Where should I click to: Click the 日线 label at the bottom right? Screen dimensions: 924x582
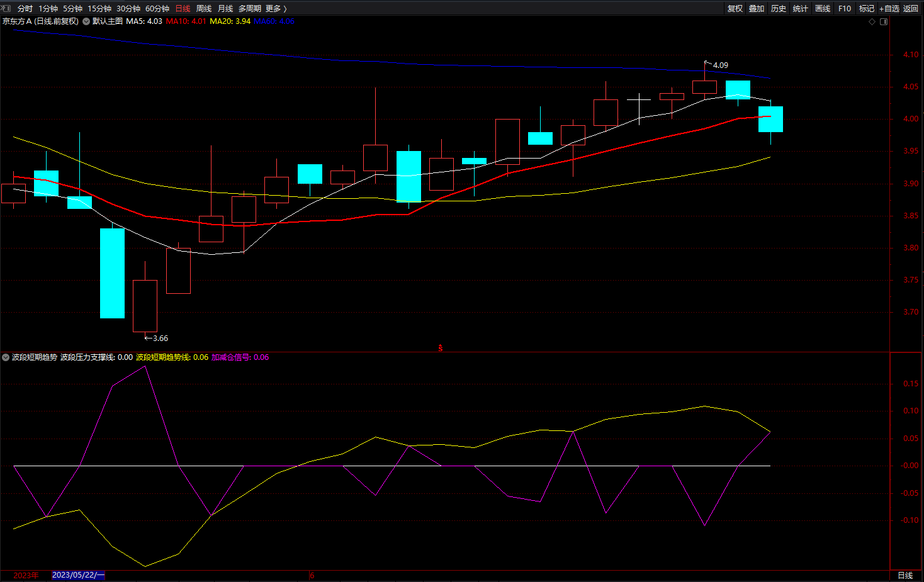[905, 576]
